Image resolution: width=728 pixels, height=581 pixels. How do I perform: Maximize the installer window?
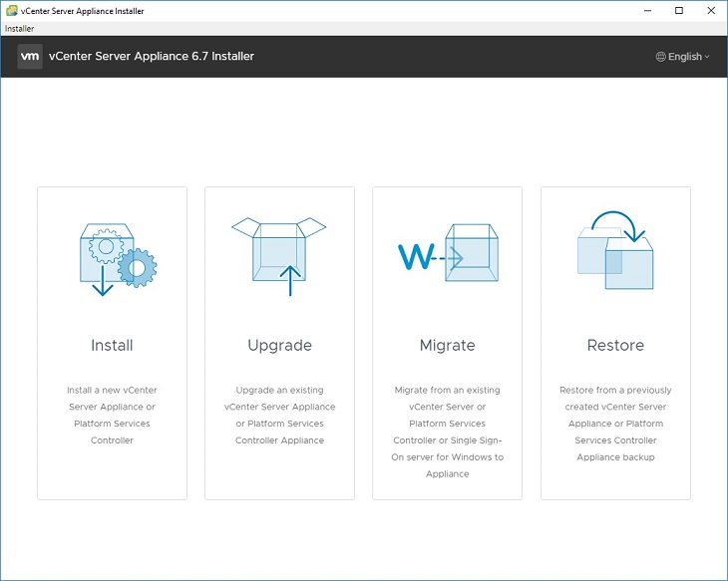coord(679,11)
